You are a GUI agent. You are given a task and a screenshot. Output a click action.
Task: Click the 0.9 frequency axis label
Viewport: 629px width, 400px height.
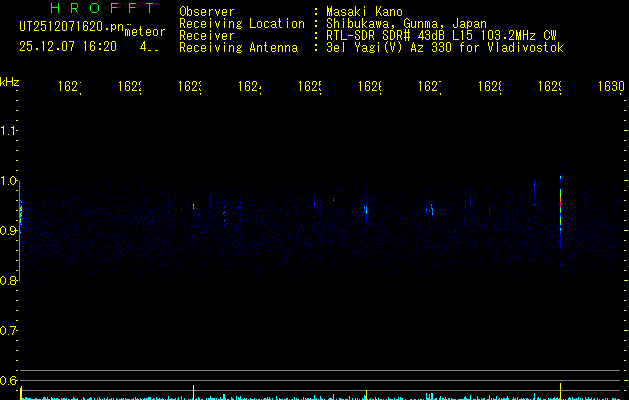8,231
